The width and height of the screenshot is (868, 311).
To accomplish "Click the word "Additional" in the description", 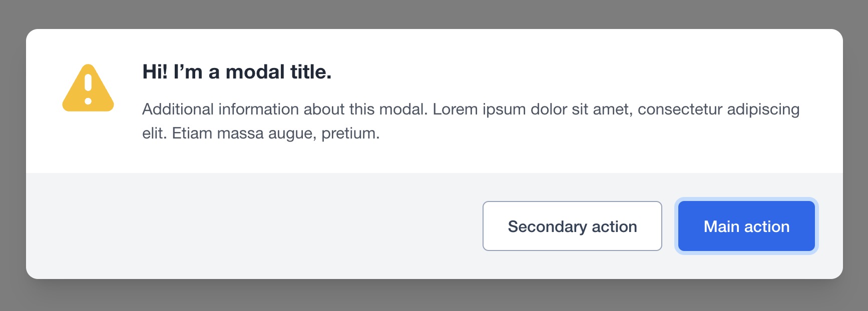I will click(178, 109).
